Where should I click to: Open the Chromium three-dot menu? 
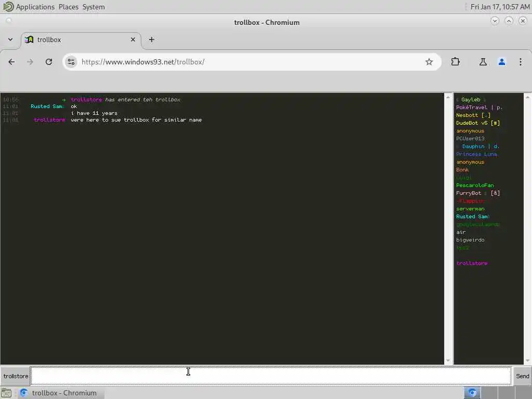pyautogui.click(x=520, y=62)
